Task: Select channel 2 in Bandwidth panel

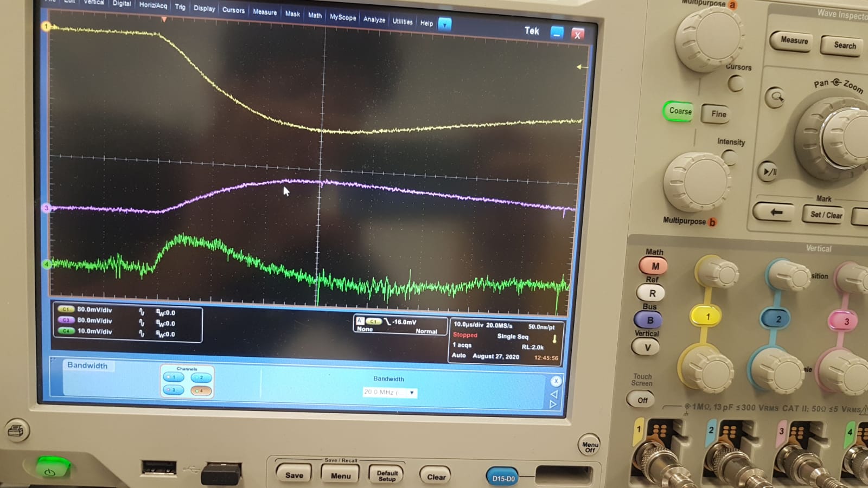Action: pos(201,378)
